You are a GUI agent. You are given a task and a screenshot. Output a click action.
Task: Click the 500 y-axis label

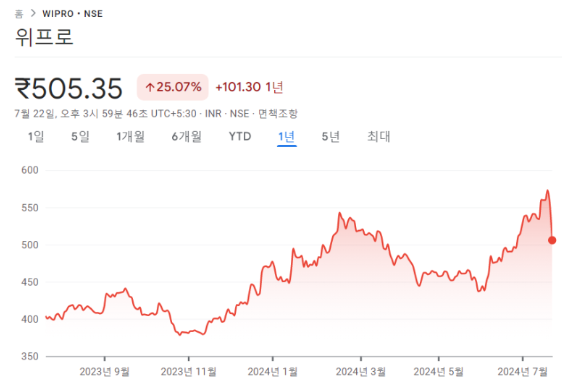[x=30, y=245]
